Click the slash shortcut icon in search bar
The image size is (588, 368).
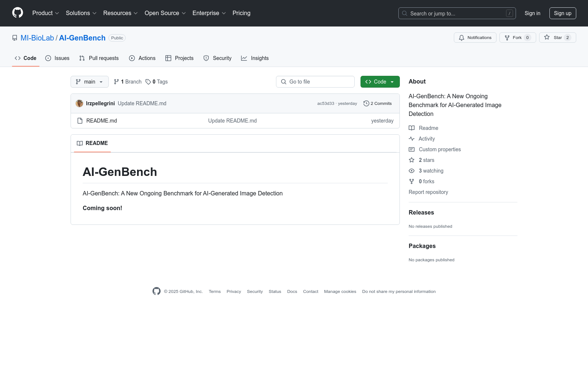pos(509,13)
